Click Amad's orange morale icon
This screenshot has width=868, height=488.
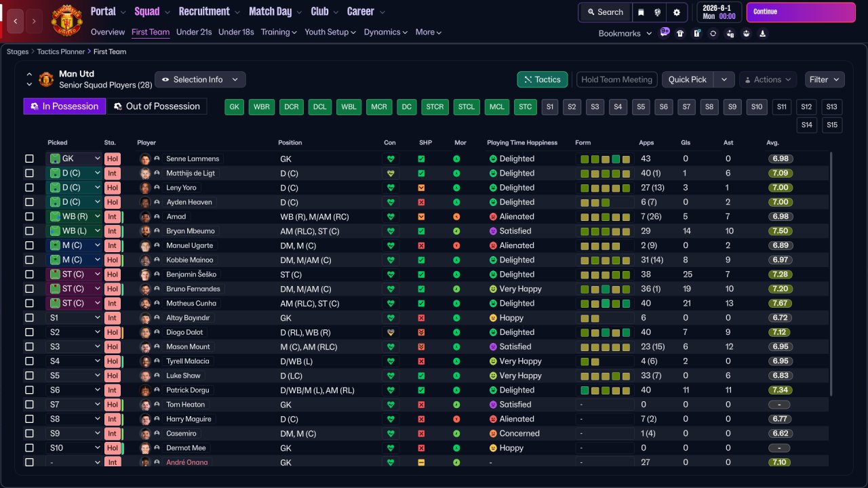[457, 217]
